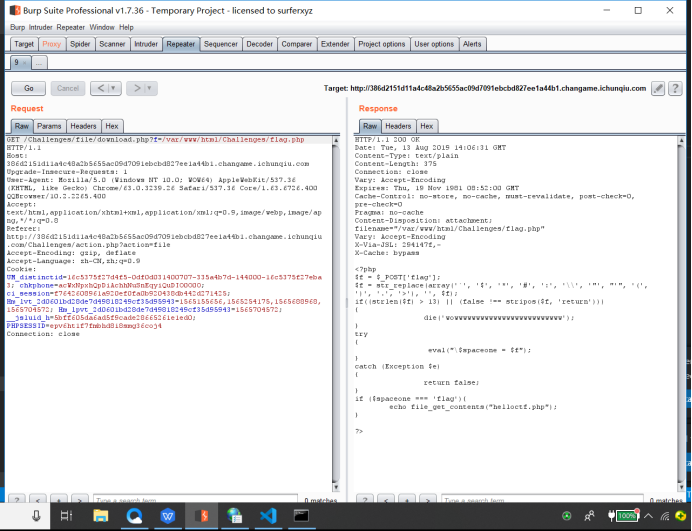The width and height of the screenshot is (692, 531).
Task: Switch Request view to Headers tab
Action: (x=83, y=126)
